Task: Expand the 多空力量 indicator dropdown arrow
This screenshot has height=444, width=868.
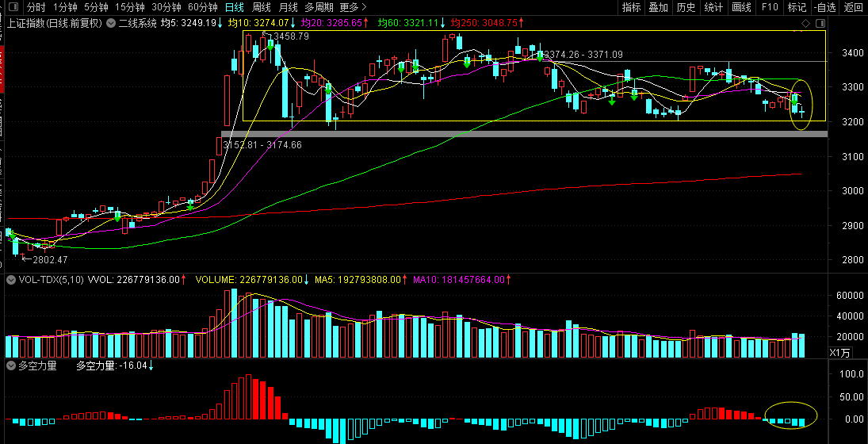Action: [x=11, y=366]
